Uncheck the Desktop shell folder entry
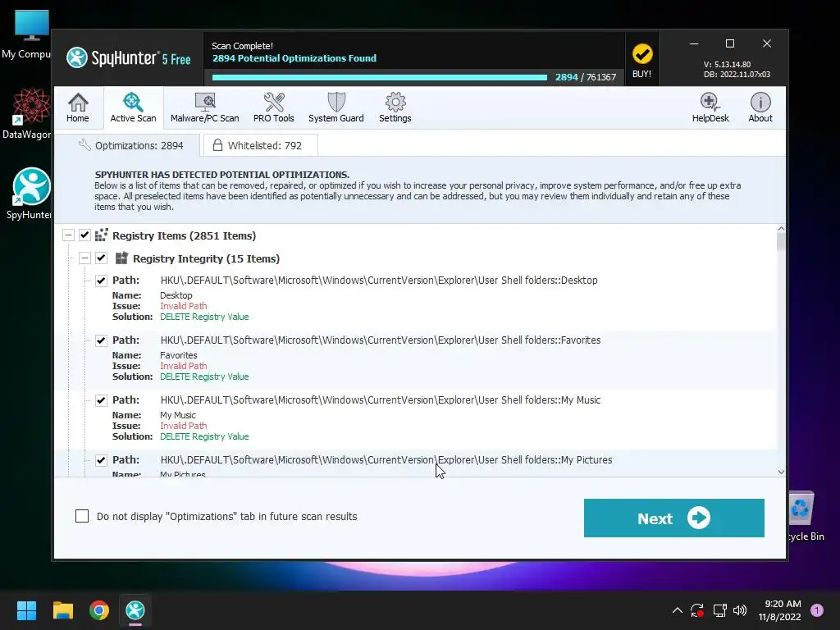This screenshot has height=630, width=840. point(101,281)
